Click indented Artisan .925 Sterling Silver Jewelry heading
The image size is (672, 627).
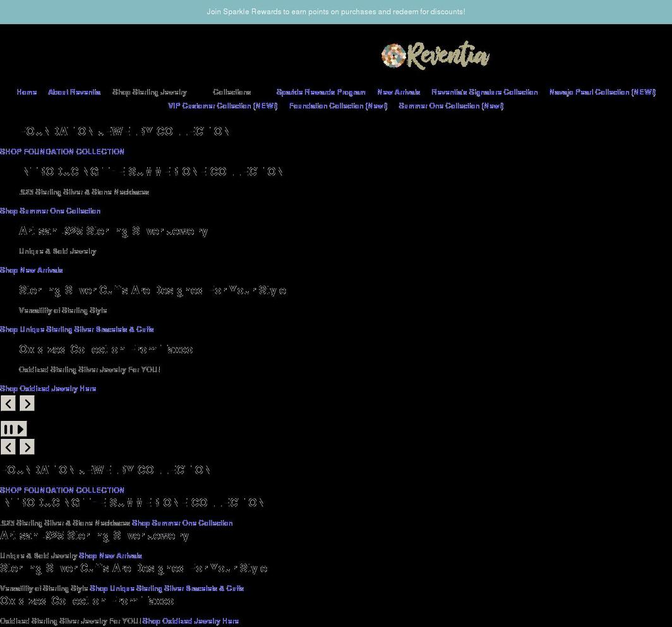(x=113, y=232)
